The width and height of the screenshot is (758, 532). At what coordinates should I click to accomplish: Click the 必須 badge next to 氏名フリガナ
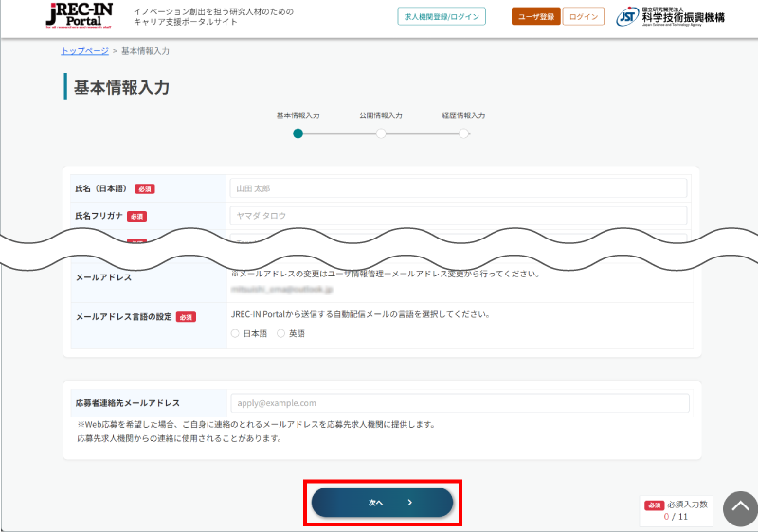(x=136, y=216)
